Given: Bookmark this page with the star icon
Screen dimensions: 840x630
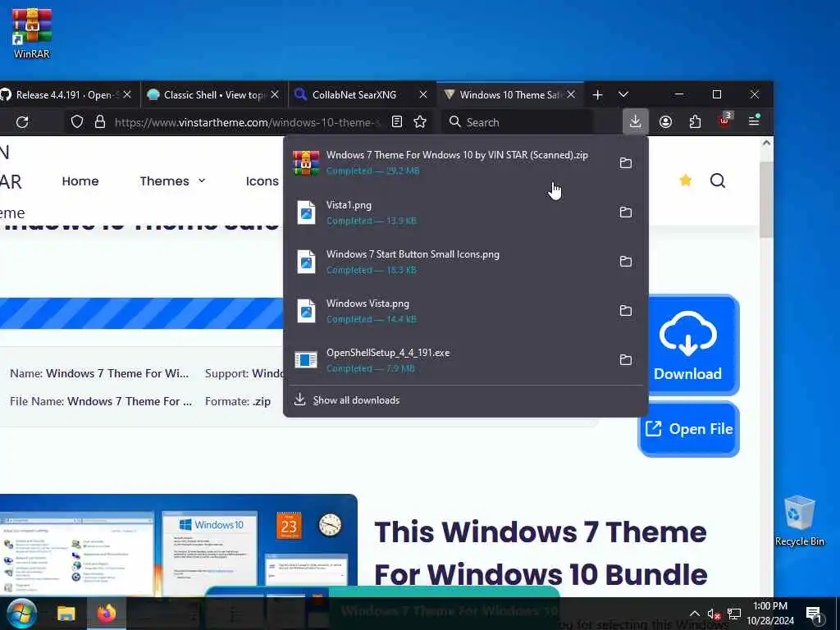Looking at the screenshot, I should click(x=420, y=122).
